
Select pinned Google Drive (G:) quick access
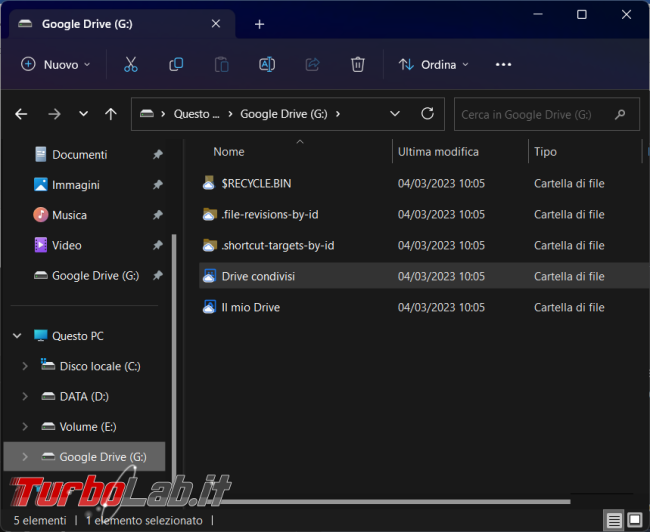(95, 275)
